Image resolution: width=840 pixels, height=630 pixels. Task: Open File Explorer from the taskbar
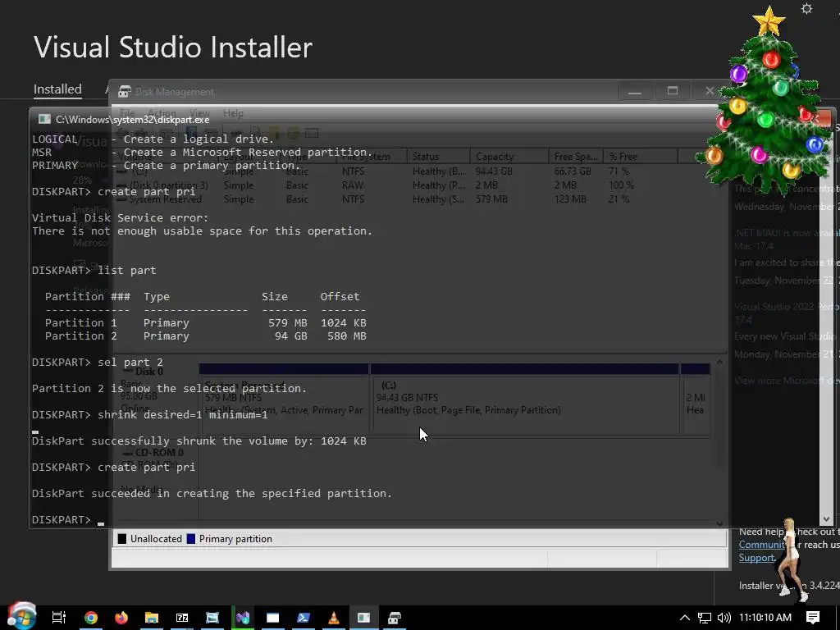pos(152,618)
